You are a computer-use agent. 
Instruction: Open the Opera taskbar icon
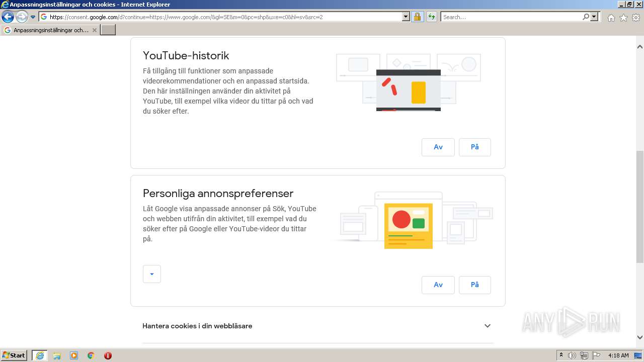[x=108, y=355]
